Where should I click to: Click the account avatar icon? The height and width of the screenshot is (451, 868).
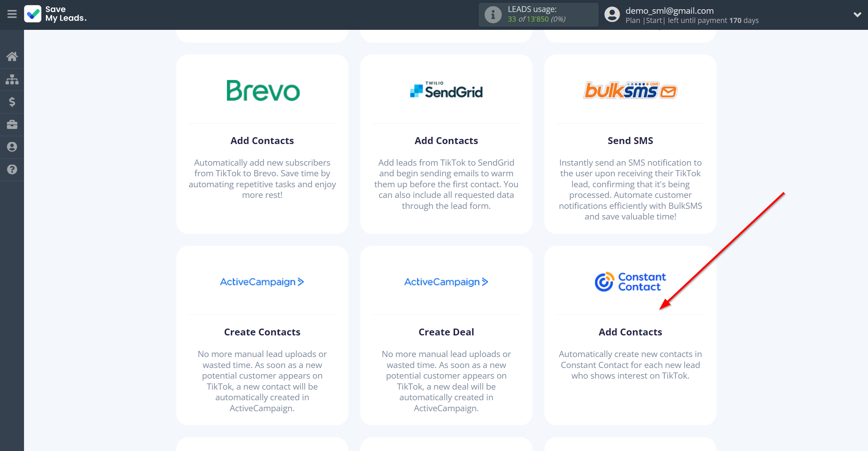coord(612,15)
